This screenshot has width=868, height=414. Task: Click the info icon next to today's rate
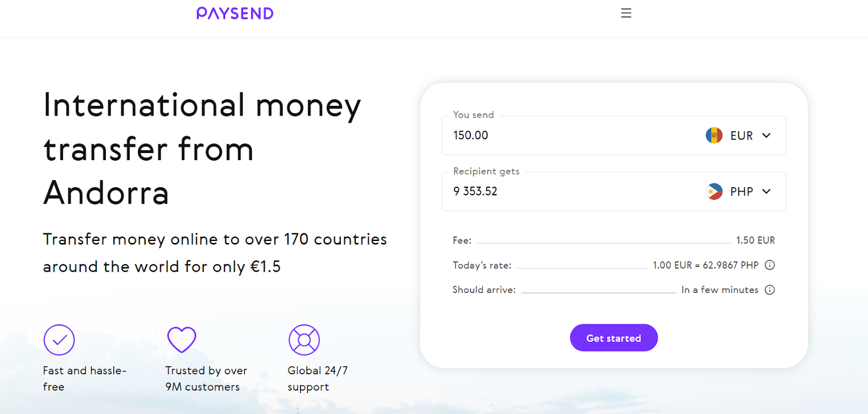tap(770, 265)
